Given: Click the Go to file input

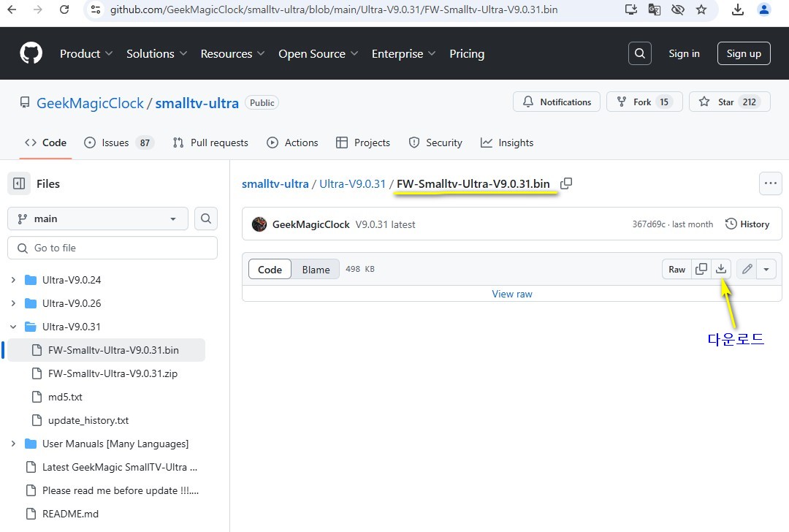Looking at the screenshot, I should click(x=113, y=248).
